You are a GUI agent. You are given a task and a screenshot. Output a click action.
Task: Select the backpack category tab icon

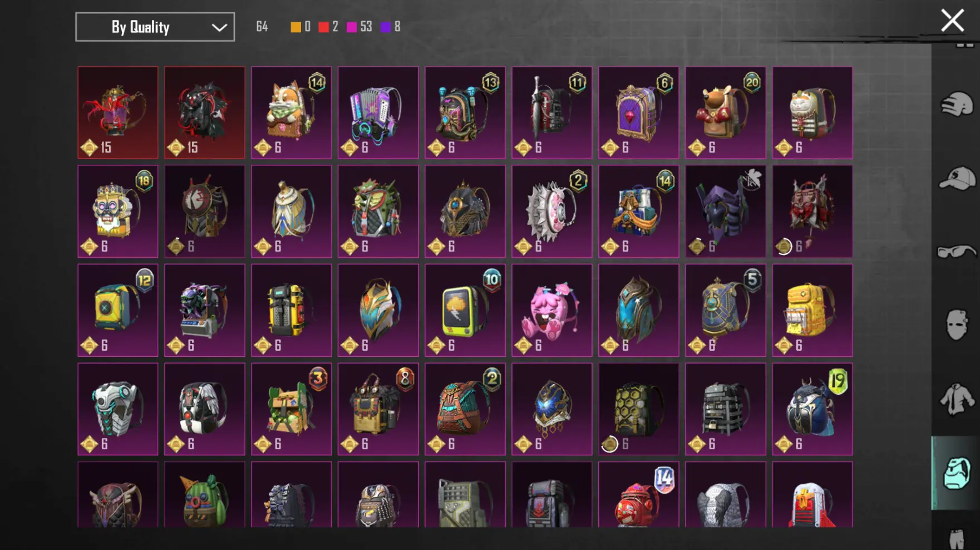point(957,473)
